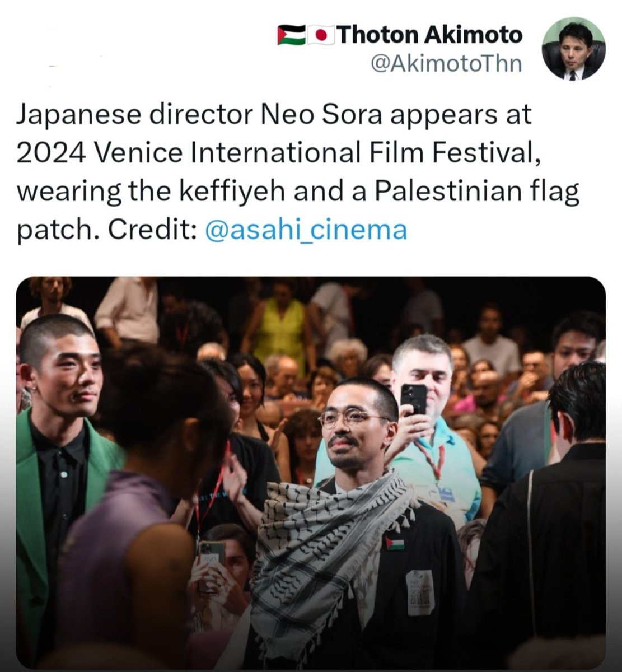Click the Palestinian flag emoji beside the name

(x=291, y=35)
